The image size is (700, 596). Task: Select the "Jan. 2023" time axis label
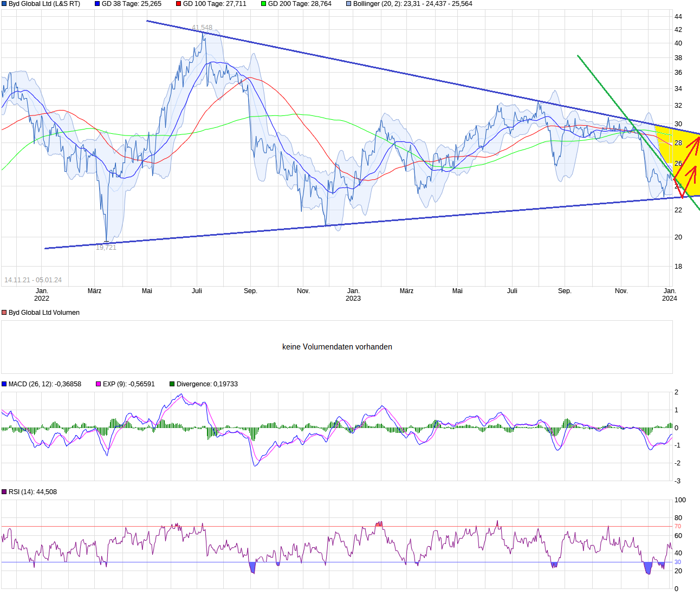pos(353,295)
